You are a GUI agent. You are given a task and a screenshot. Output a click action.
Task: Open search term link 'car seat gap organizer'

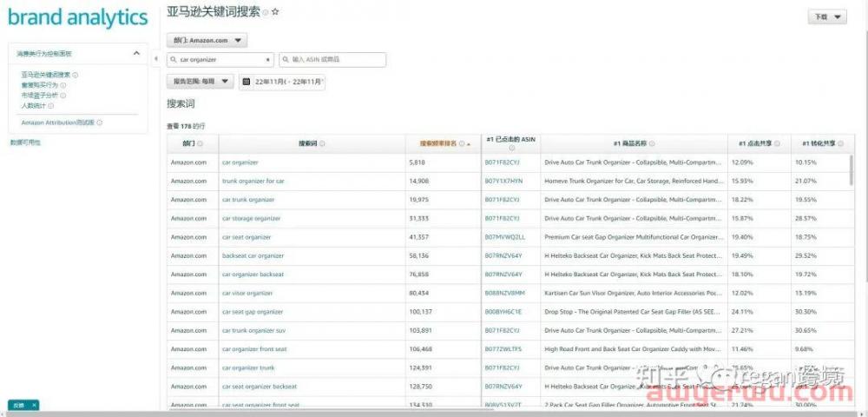253,312
